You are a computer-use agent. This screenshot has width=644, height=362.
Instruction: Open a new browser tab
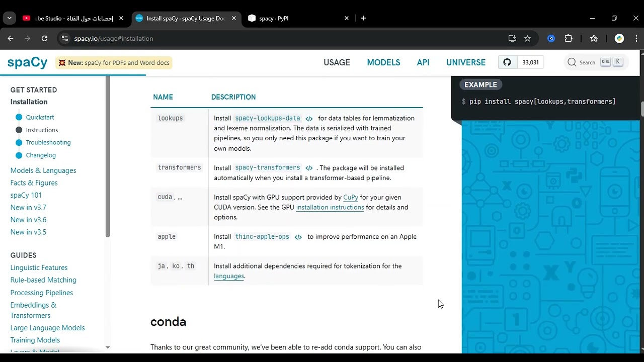pyautogui.click(x=364, y=18)
